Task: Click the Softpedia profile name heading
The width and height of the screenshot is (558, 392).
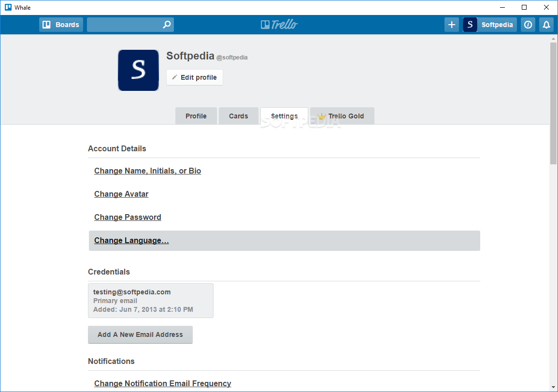Action: [190, 56]
